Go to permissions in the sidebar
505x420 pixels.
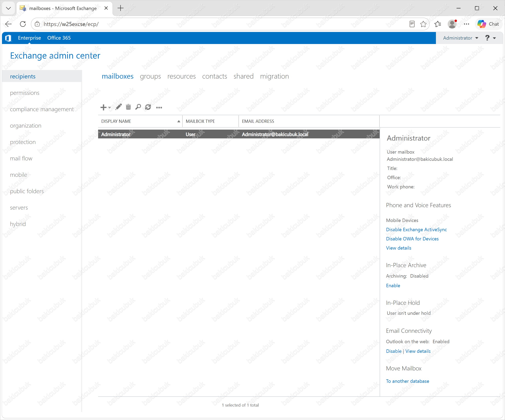click(24, 93)
